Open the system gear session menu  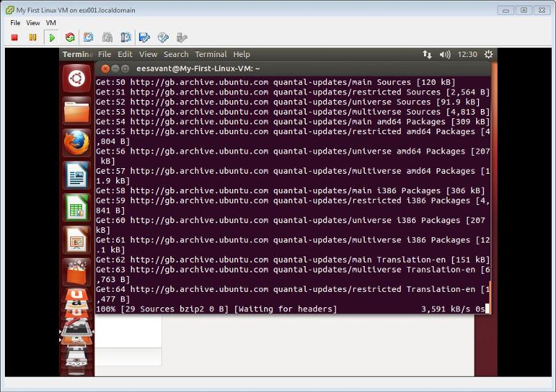(489, 54)
